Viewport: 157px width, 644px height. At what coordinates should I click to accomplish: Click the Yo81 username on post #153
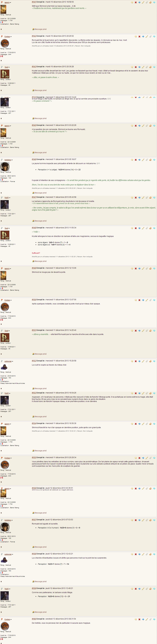click(6, 393)
